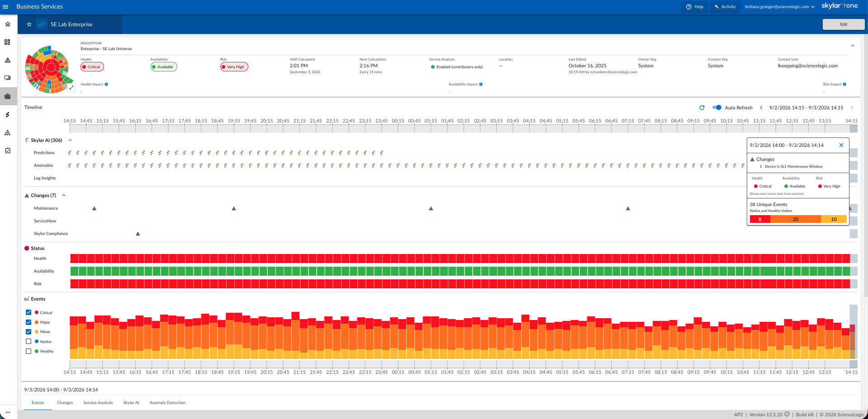Screen dimensions: 868x419
Task: Close the 14:00 - 14:14 detail popup
Action: pos(841,145)
